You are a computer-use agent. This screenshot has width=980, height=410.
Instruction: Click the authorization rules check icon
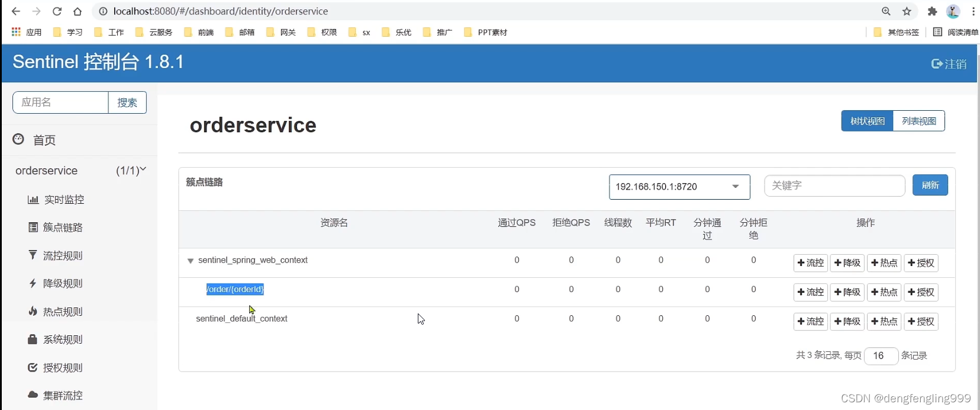click(x=33, y=368)
